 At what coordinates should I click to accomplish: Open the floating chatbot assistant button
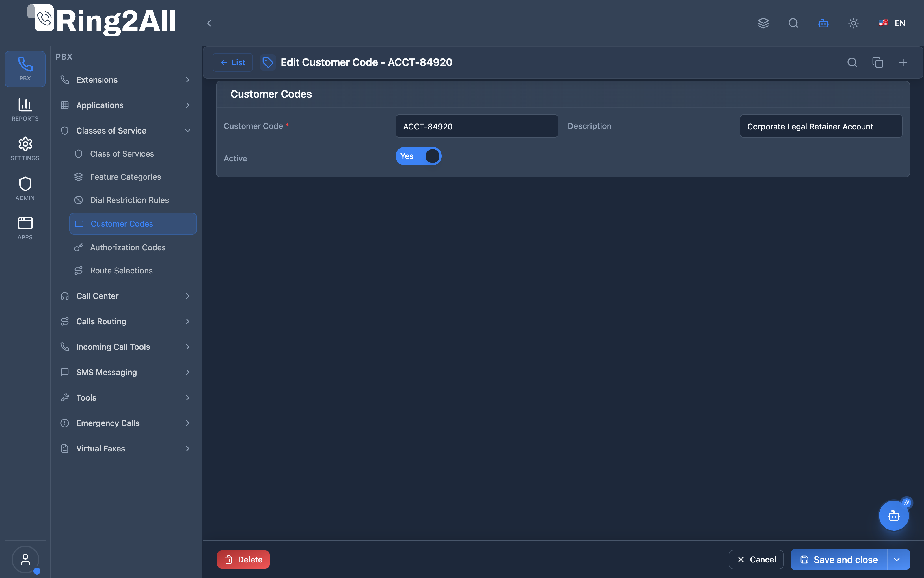893,516
